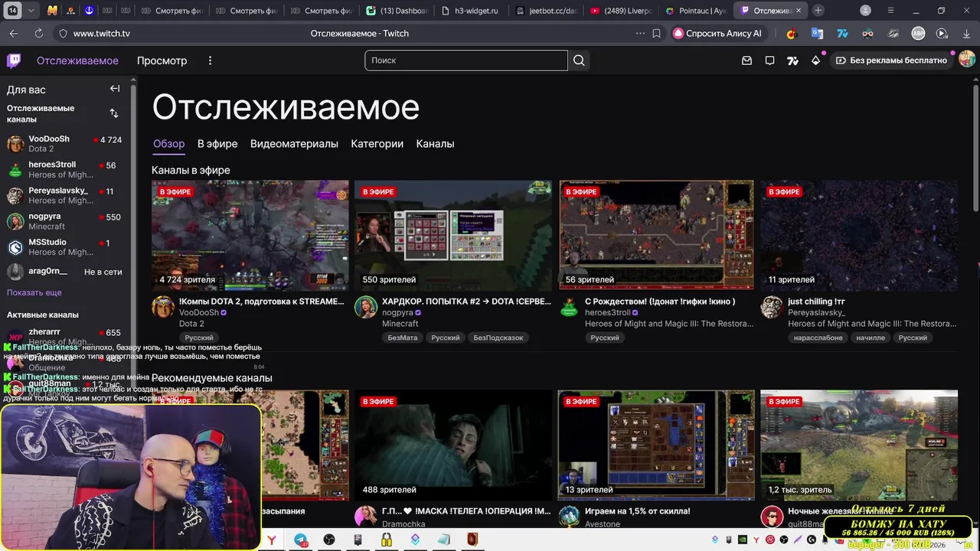Click stream title just chilling !тг
980x551 pixels.
(x=816, y=302)
